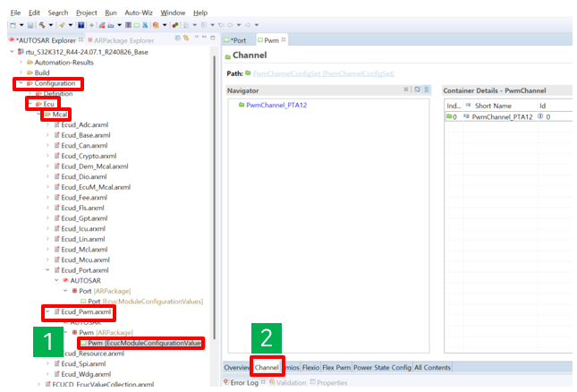Open the Run menu
This screenshot has width=577, height=392.
[x=111, y=13]
